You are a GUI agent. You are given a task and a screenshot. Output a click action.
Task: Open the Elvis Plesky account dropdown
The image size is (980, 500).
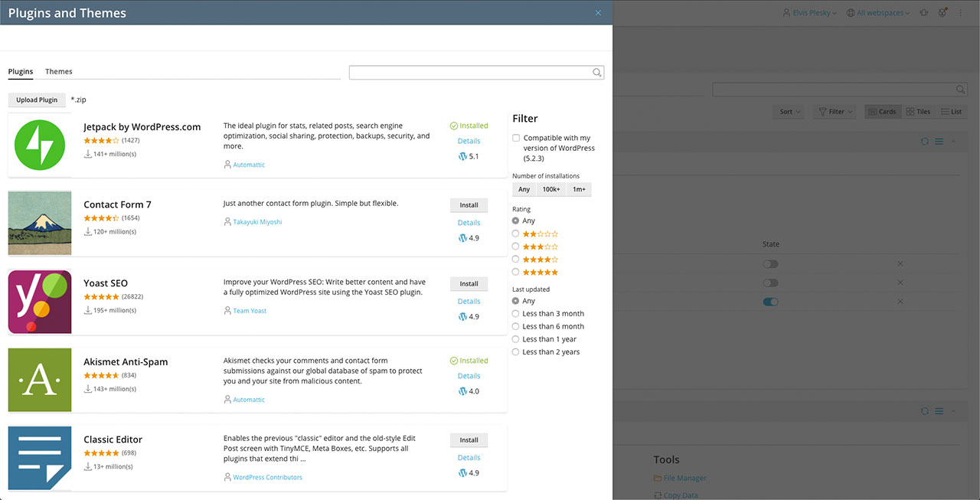[x=809, y=13]
